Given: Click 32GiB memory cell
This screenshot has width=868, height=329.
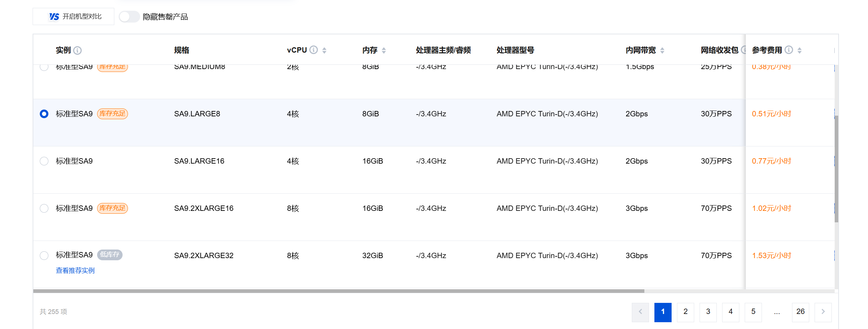Looking at the screenshot, I should point(373,256).
